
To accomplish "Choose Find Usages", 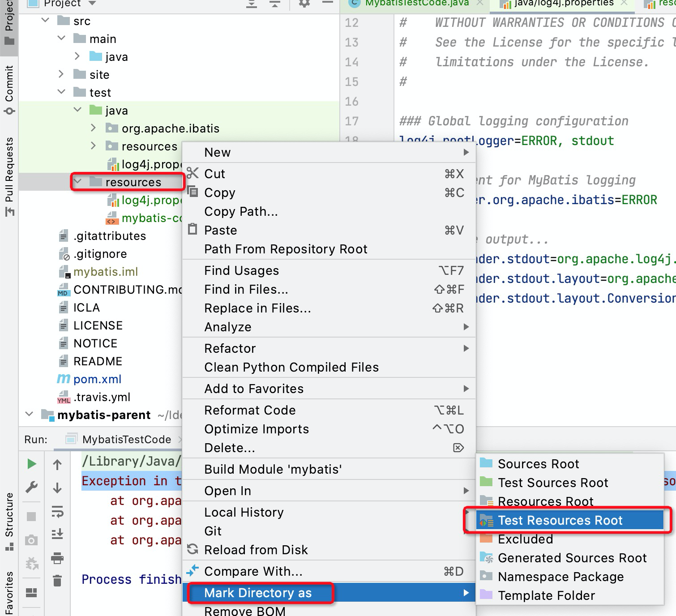I will pyautogui.click(x=329, y=270).
